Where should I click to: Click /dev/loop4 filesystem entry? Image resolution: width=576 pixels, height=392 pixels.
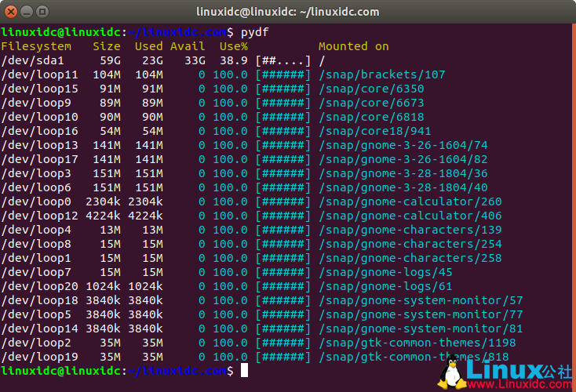coord(36,230)
